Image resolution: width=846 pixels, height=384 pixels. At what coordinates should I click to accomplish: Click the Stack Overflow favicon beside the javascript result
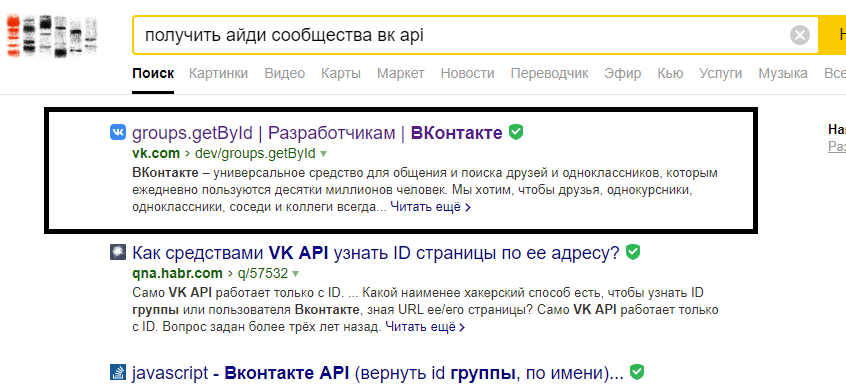(118, 372)
